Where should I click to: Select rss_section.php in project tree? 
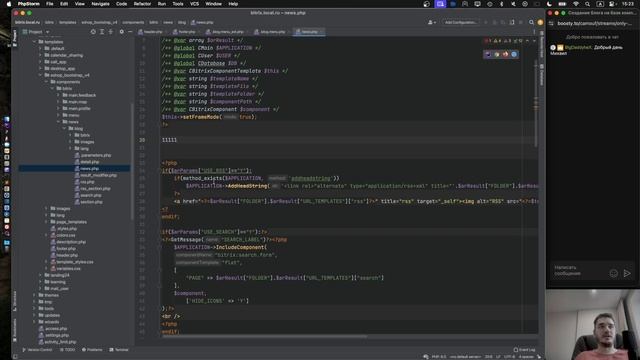[92, 189]
